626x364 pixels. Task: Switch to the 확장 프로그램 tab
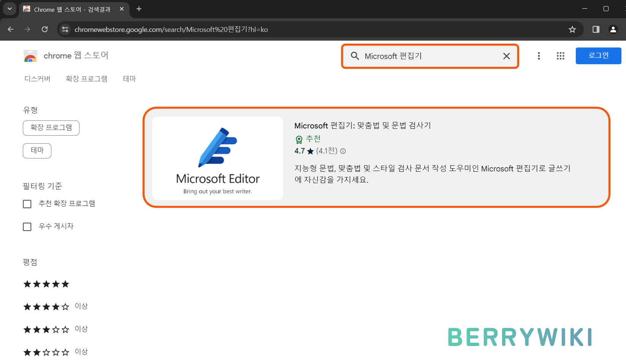[x=87, y=79]
